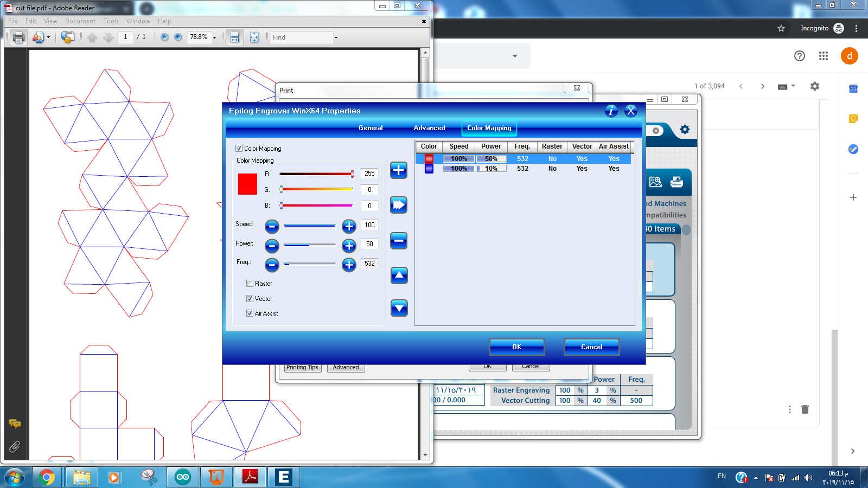Image resolution: width=868 pixels, height=488 pixels.
Task: Go to next Gmail message arrow
Action: click(763, 86)
